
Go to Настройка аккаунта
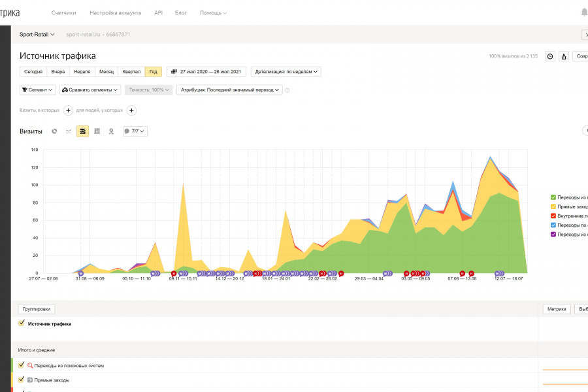point(115,13)
